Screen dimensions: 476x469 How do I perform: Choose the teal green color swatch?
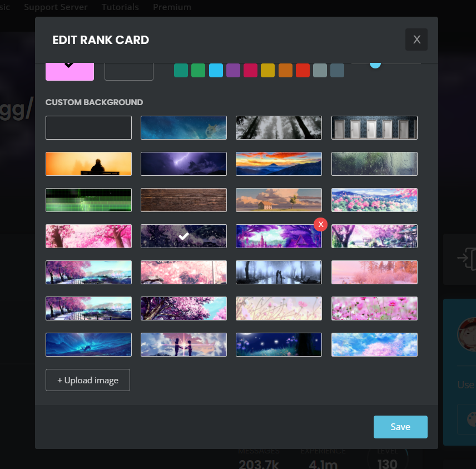click(181, 71)
